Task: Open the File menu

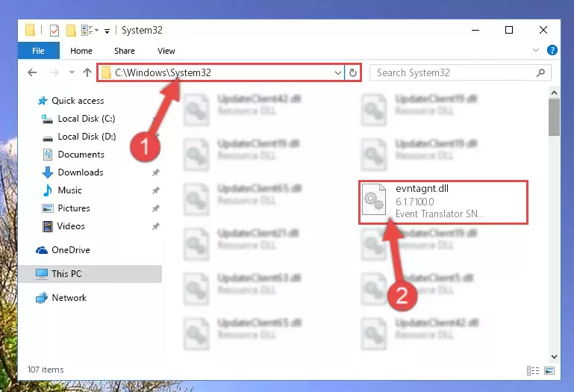Action: [38, 51]
